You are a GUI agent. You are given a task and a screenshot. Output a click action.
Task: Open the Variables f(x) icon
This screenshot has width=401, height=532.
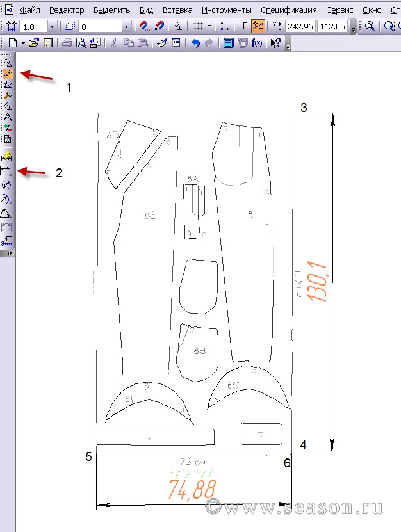click(257, 43)
